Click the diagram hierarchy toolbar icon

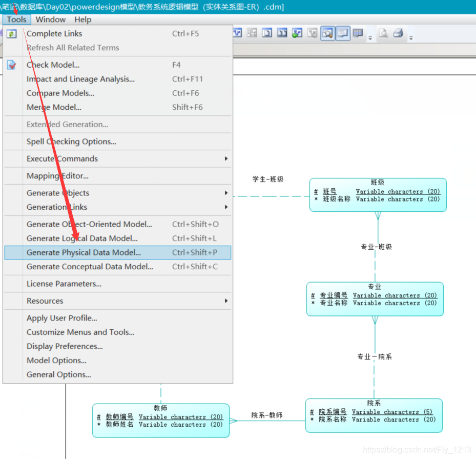click(x=237, y=33)
